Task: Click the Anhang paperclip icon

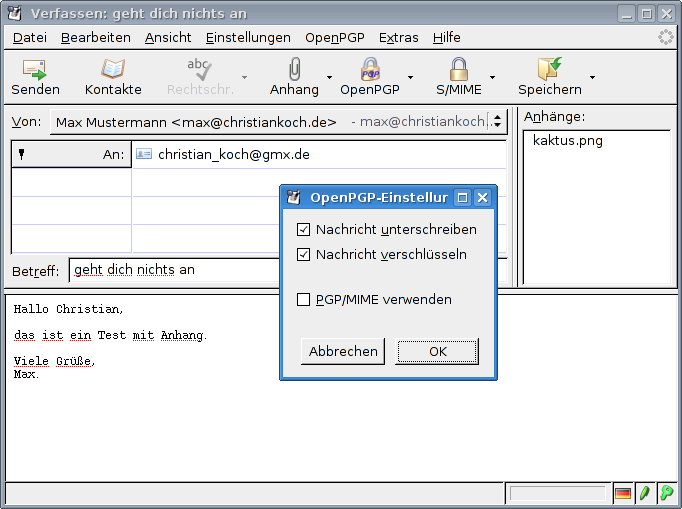Action: click(294, 69)
